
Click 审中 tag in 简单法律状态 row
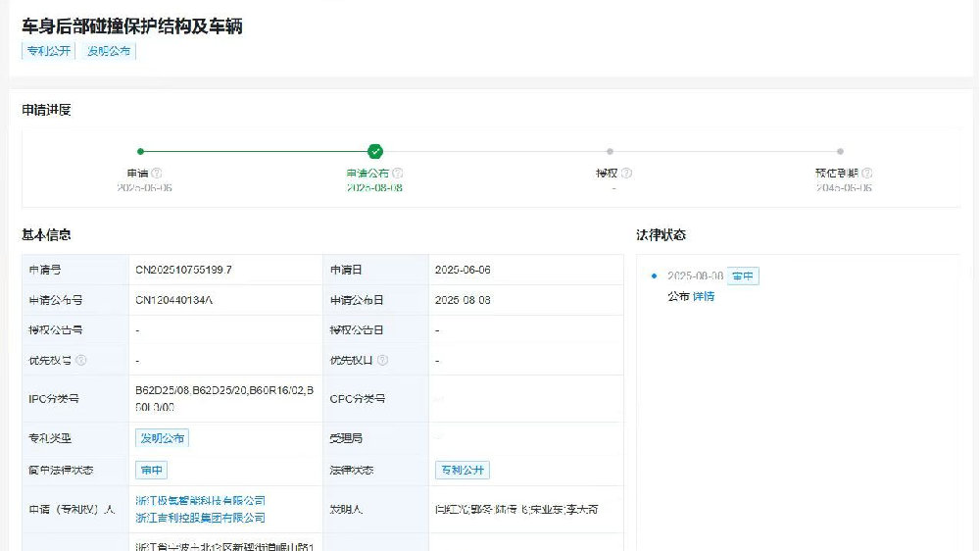click(x=151, y=470)
